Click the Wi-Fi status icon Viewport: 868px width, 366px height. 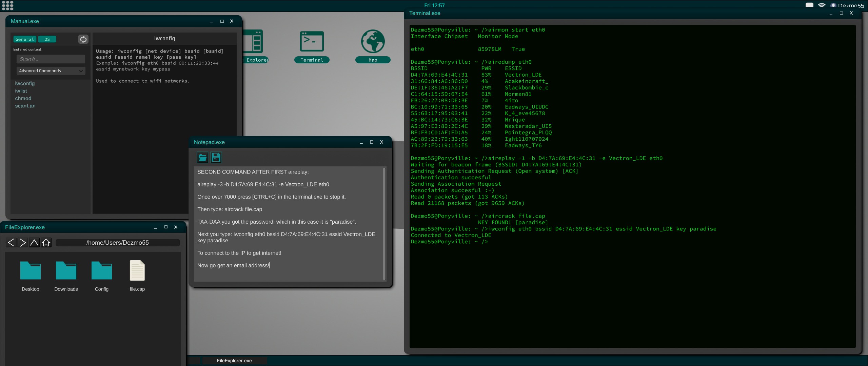tap(822, 5)
